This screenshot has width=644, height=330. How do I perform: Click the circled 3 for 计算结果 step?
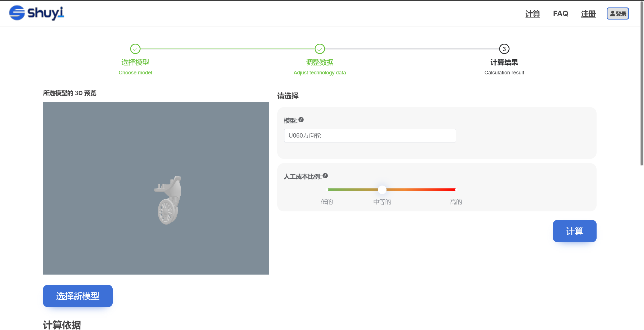[504, 49]
